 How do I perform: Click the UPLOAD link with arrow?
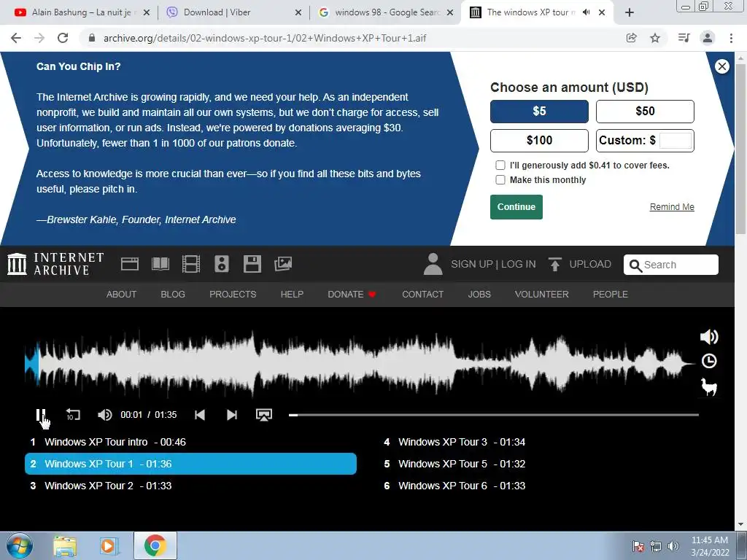coord(579,264)
